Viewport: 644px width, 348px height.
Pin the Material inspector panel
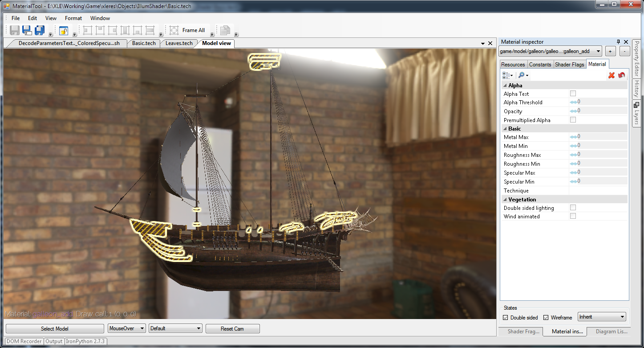point(618,42)
